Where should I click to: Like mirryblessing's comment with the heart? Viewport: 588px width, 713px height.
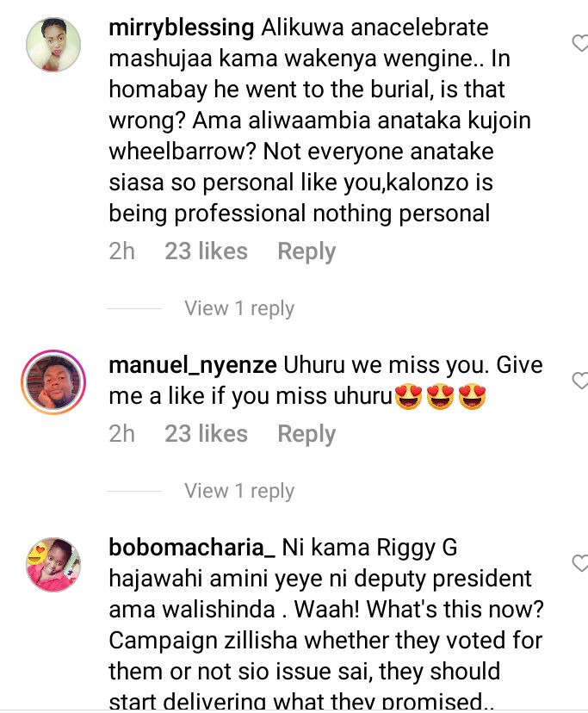(579, 43)
